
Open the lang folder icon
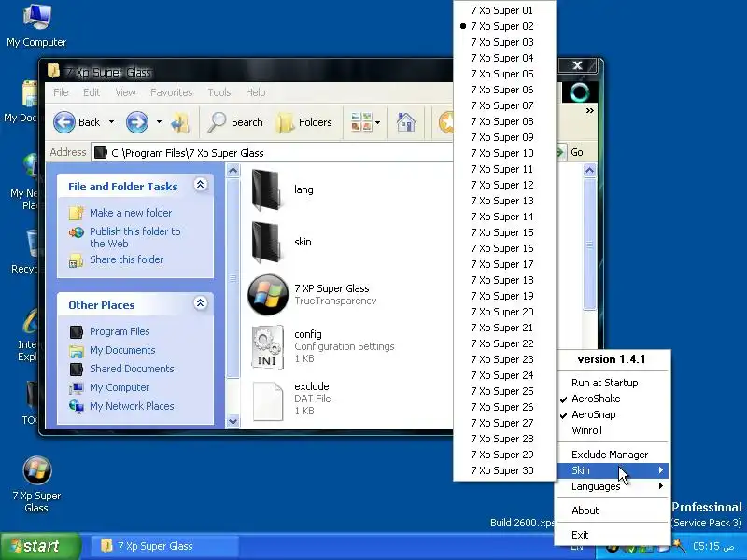point(267,189)
